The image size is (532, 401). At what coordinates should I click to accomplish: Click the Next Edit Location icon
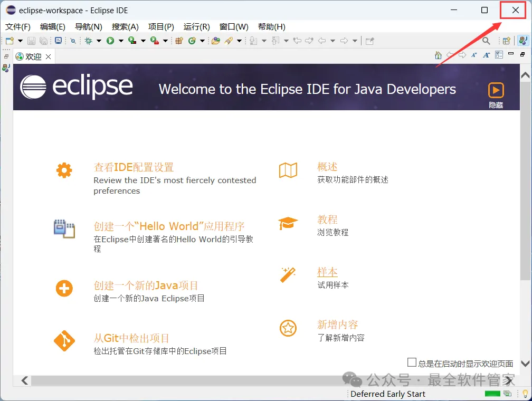coord(309,41)
